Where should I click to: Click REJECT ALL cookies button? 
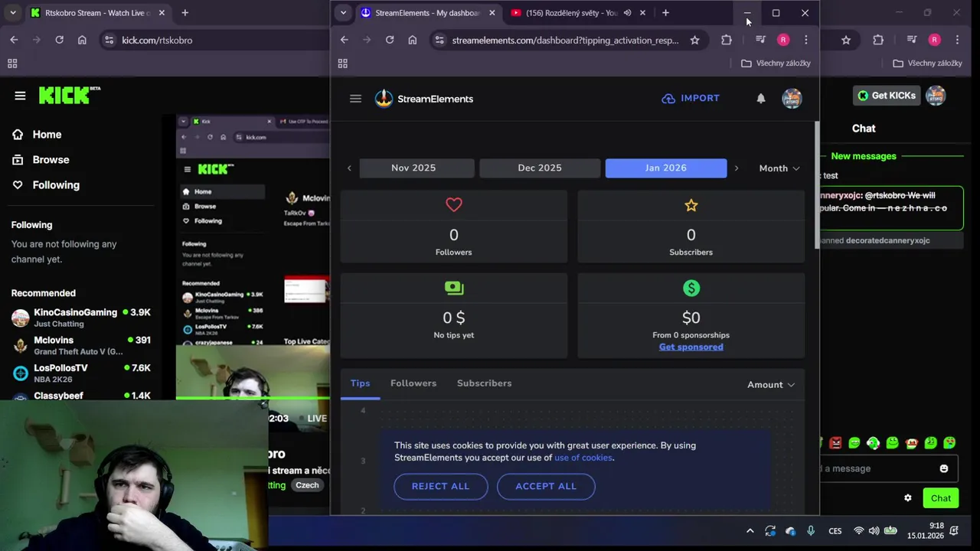(441, 486)
